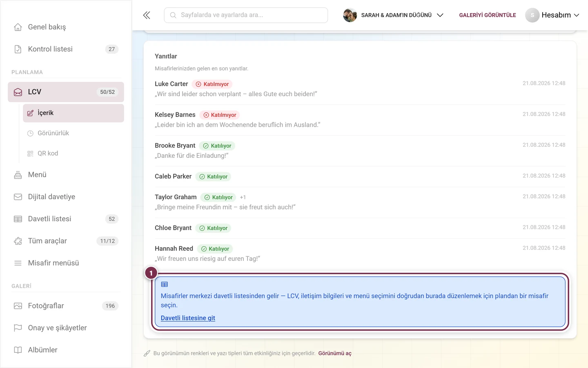Click the 196 badge next to Fotoğraflar
The height and width of the screenshot is (368, 588).
point(110,306)
